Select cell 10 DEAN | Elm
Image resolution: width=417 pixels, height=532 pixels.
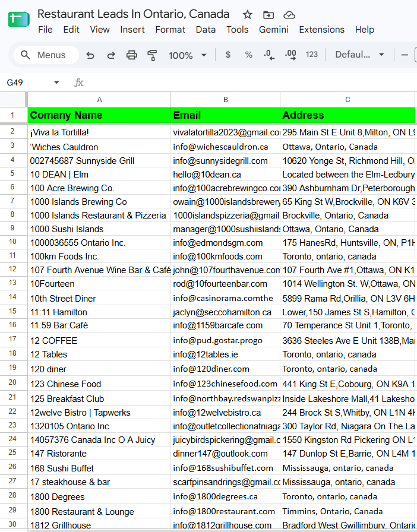tap(99, 175)
